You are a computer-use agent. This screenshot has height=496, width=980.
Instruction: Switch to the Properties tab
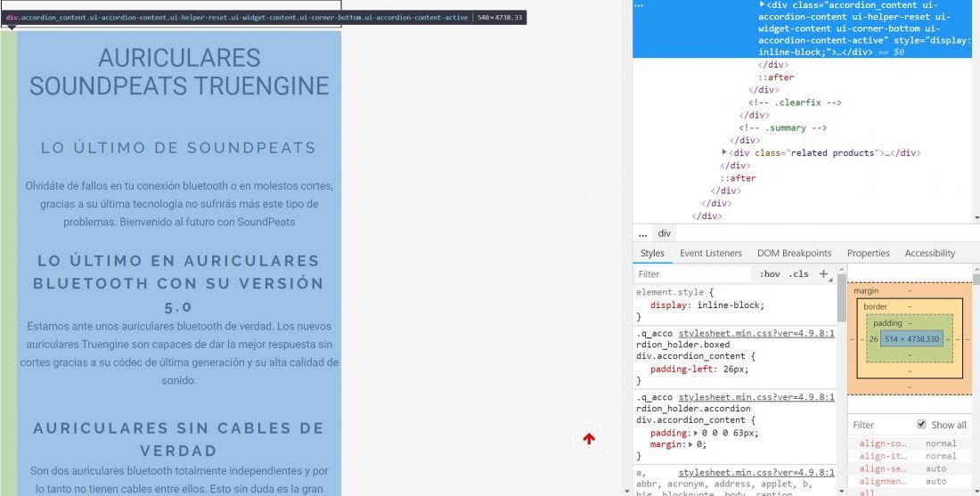[x=868, y=253]
